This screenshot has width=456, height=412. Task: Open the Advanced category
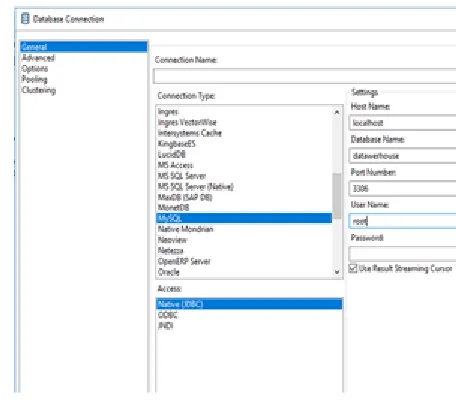(38, 58)
